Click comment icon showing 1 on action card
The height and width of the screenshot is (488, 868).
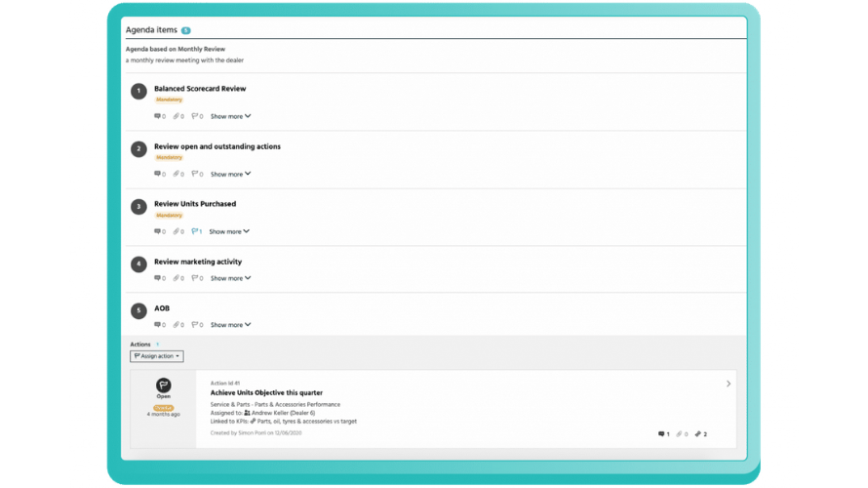[x=661, y=434]
